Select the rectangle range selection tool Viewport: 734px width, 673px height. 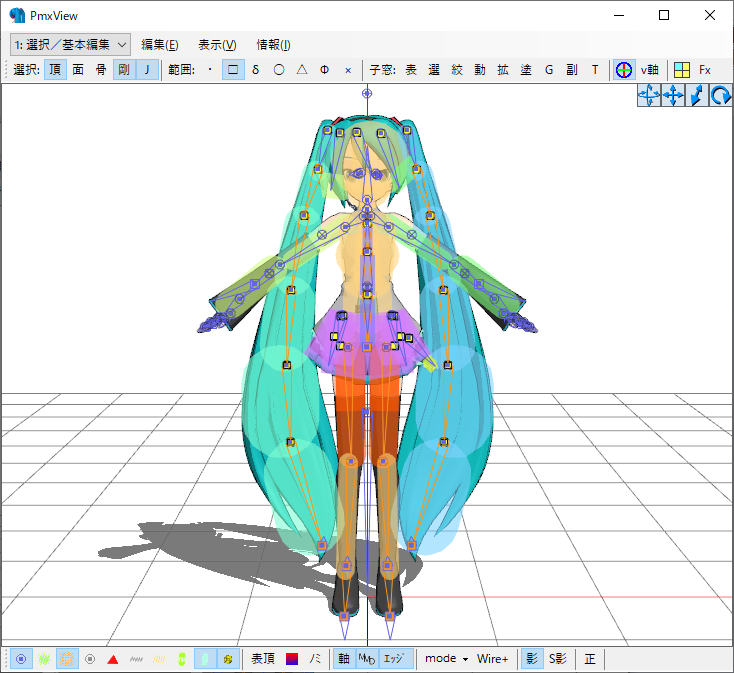pyautogui.click(x=233, y=70)
